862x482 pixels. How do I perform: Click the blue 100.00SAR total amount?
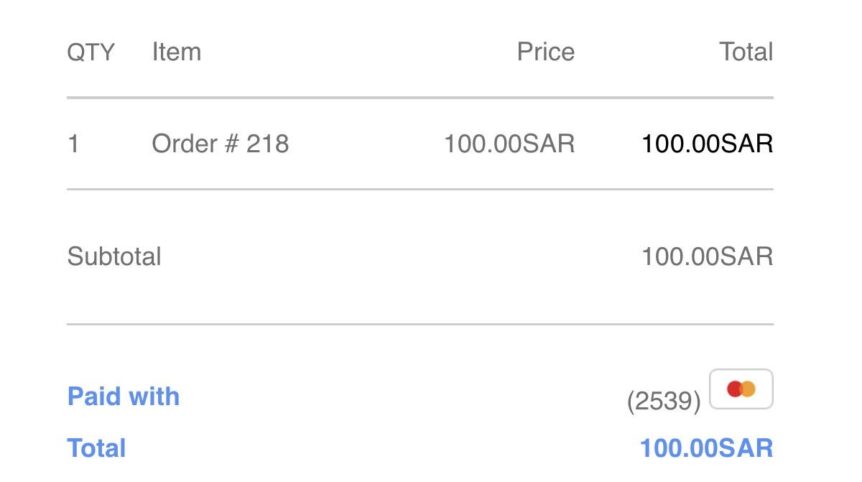(706, 448)
